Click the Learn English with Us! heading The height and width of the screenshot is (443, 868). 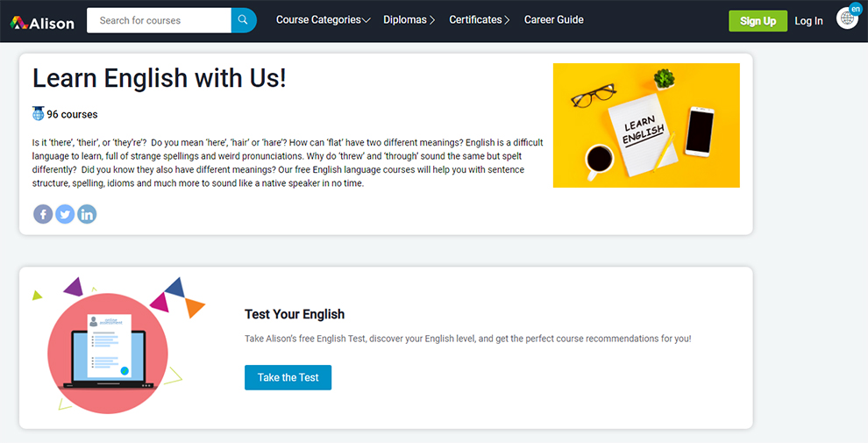[x=160, y=78]
